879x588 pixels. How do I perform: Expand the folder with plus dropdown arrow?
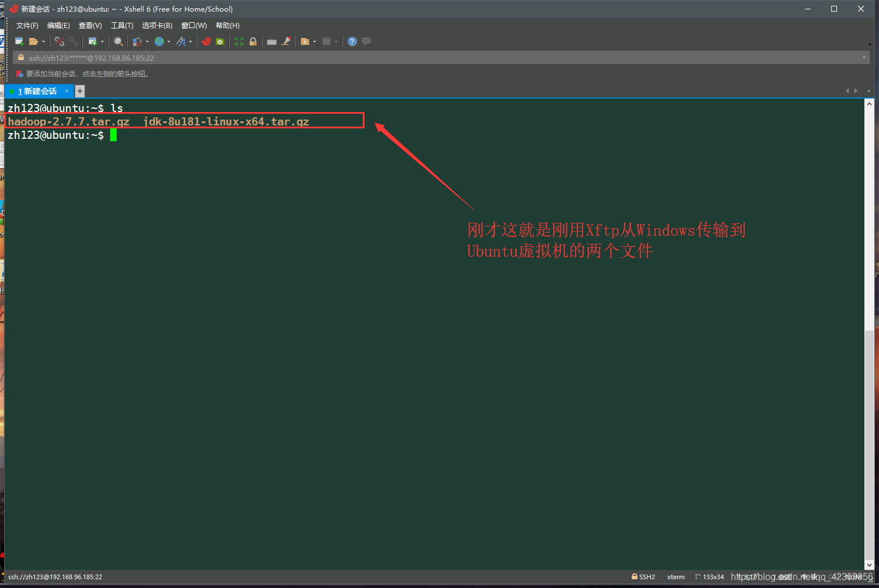314,41
